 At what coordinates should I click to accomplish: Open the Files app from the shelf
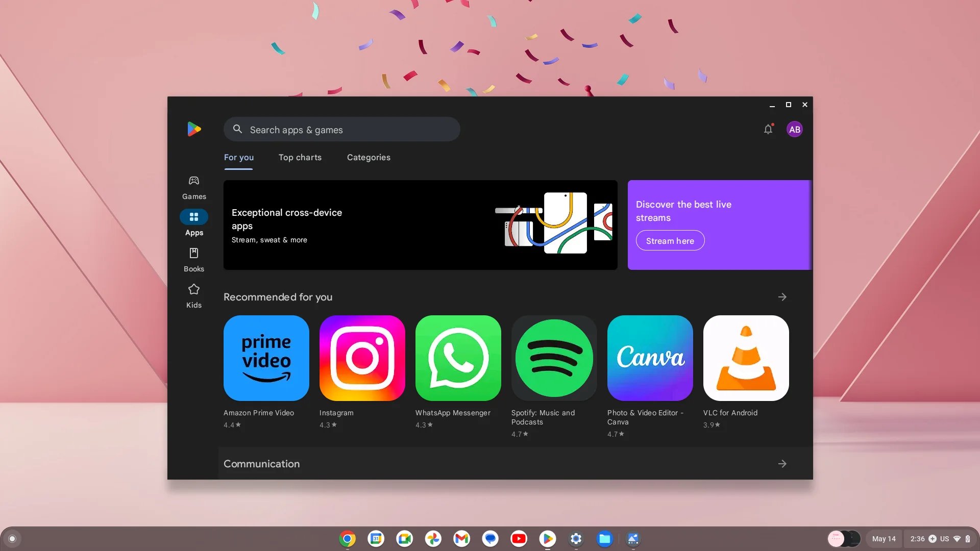point(605,539)
